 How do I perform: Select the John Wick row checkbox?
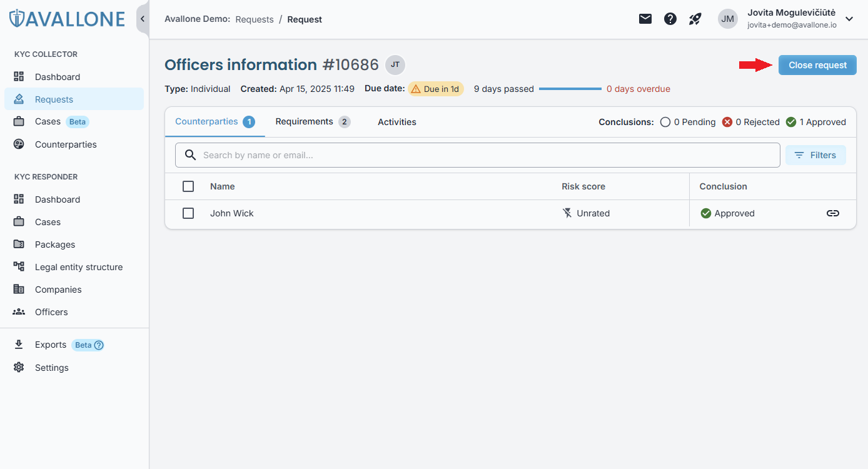(x=188, y=213)
